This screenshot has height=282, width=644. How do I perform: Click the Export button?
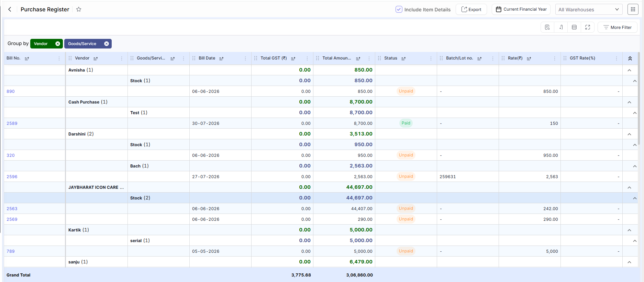pyautogui.click(x=471, y=9)
